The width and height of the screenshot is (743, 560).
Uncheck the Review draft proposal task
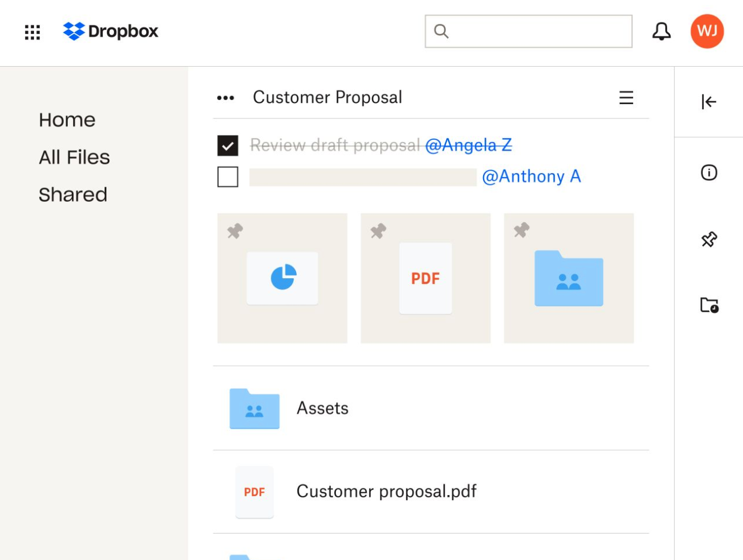(x=228, y=145)
